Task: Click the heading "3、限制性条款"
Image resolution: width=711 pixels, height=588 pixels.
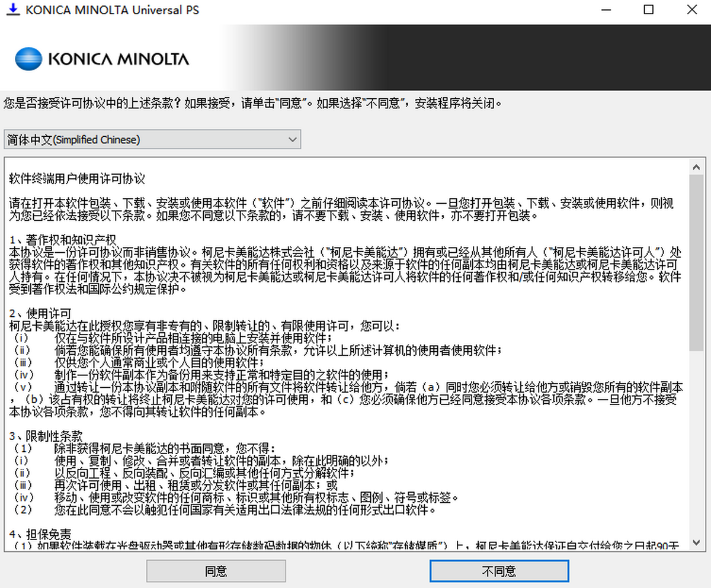Action: 46,436
